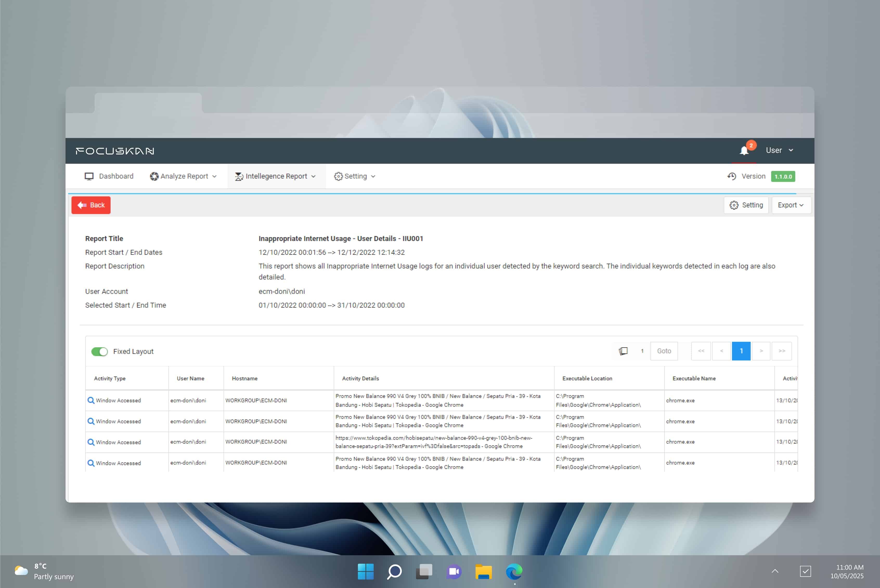Go to previous page with <
The image size is (880, 588).
point(721,351)
